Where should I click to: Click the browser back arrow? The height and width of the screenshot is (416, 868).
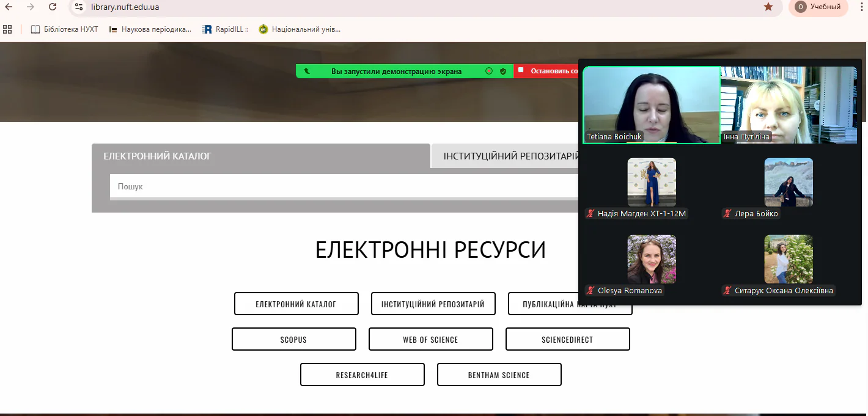point(9,7)
